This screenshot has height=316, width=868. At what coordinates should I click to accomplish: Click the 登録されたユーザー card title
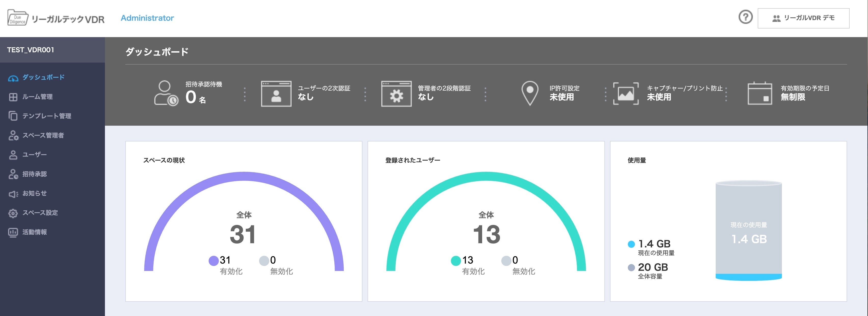413,160
